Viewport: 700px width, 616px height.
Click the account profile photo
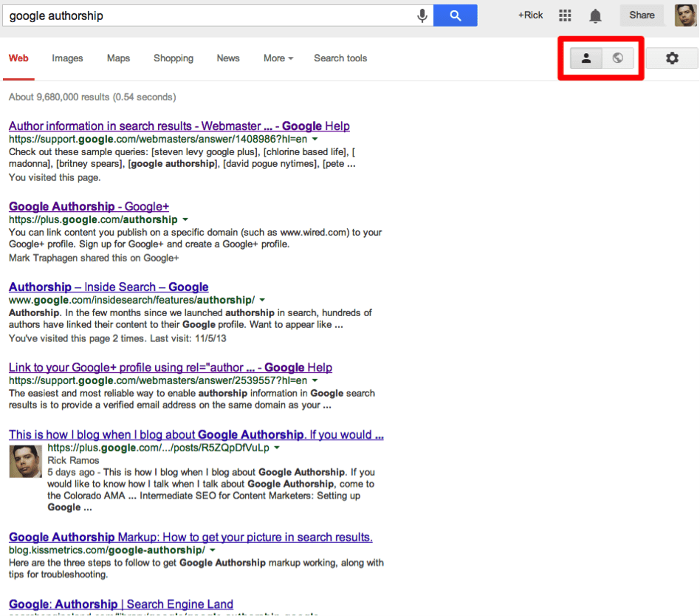pos(685,16)
